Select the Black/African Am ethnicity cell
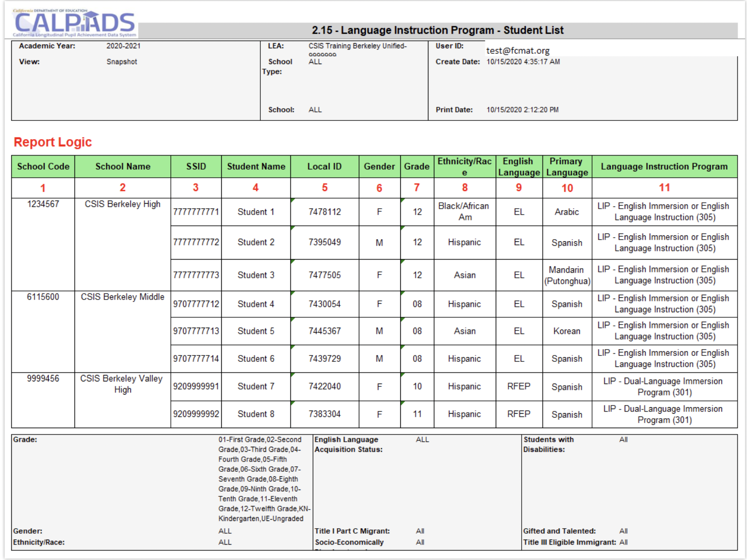This screenshot has height=560, width=747. 464,212
